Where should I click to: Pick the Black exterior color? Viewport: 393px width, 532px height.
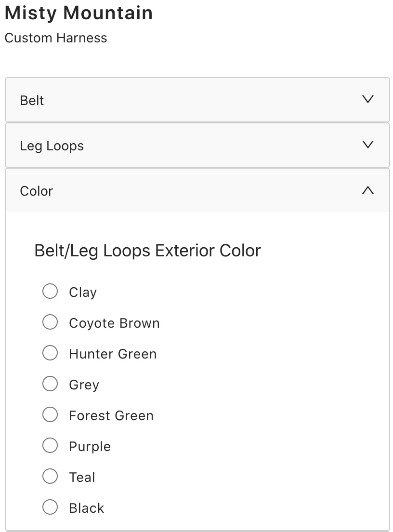click(x=50, y=507)
